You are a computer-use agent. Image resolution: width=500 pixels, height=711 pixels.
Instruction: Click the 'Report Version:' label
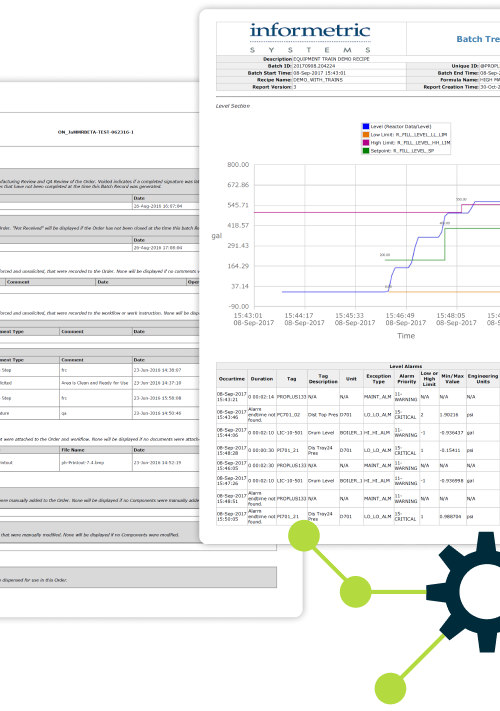tap(272, 87)
